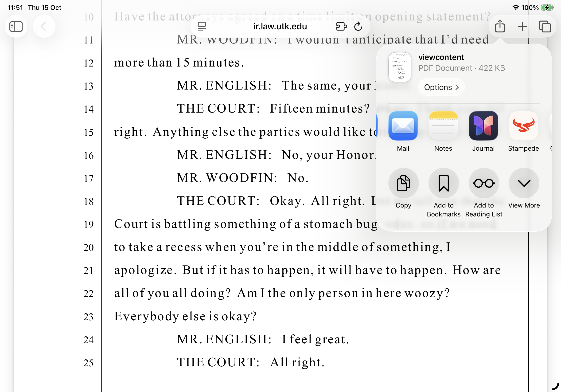Show the Safari sidebar
The height and width of the screenshot is (392, 561).
(16, 26)
